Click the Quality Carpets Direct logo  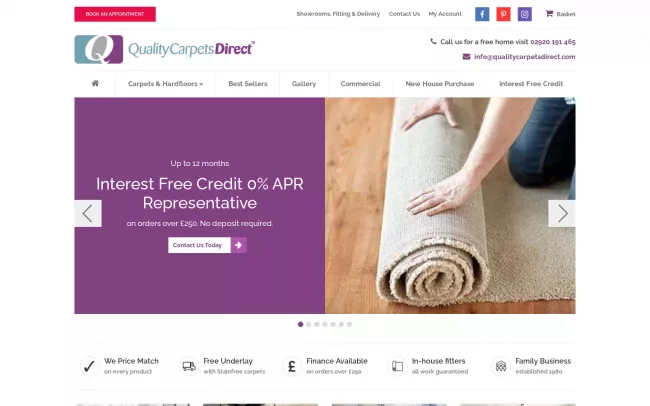click(x=165, y=49)
